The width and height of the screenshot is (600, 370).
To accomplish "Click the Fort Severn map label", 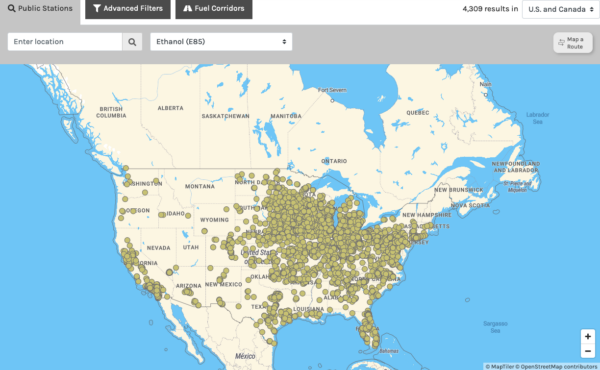I will tap(332, 90).
